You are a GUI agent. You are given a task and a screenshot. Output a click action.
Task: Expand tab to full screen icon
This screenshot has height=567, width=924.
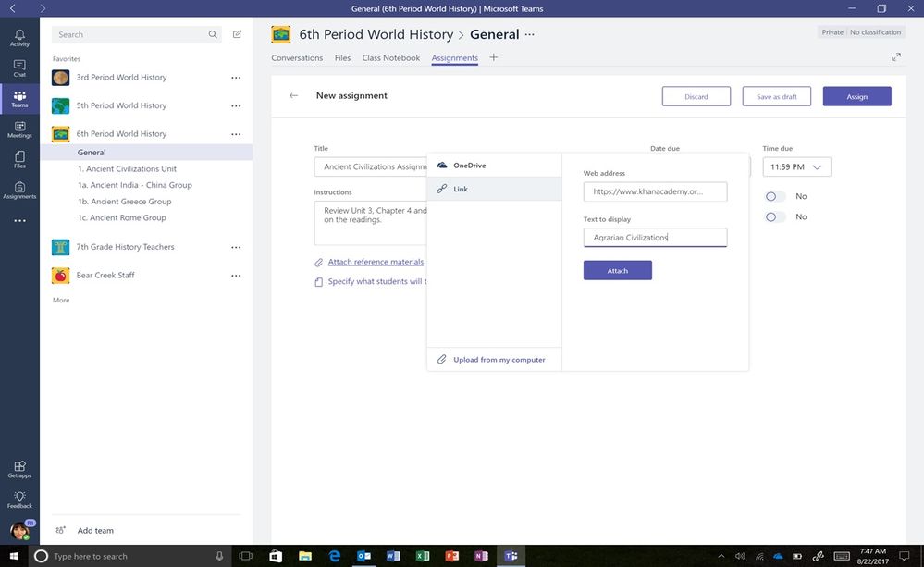(x=895, y=57)
